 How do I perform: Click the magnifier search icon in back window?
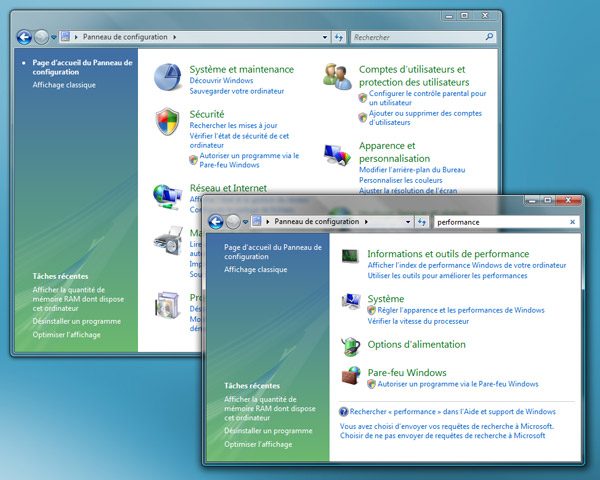click(x=489, y=37)
